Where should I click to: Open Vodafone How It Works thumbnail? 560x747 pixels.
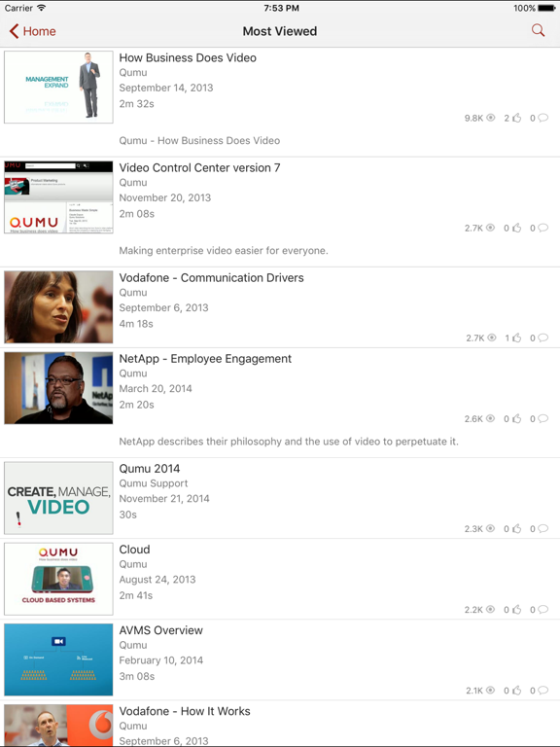click(x=58, y=726)
